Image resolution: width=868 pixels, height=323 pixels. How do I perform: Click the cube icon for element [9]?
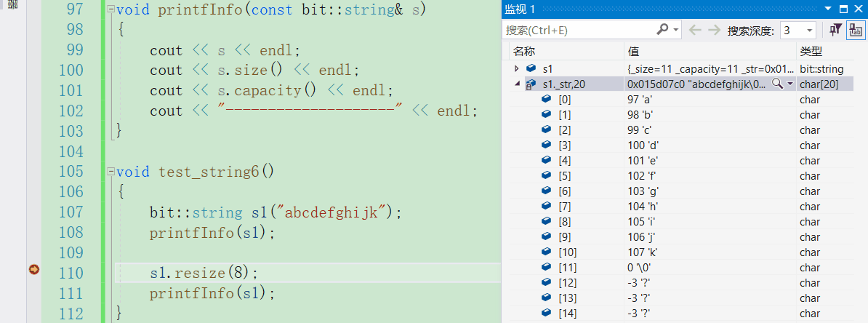547,237
